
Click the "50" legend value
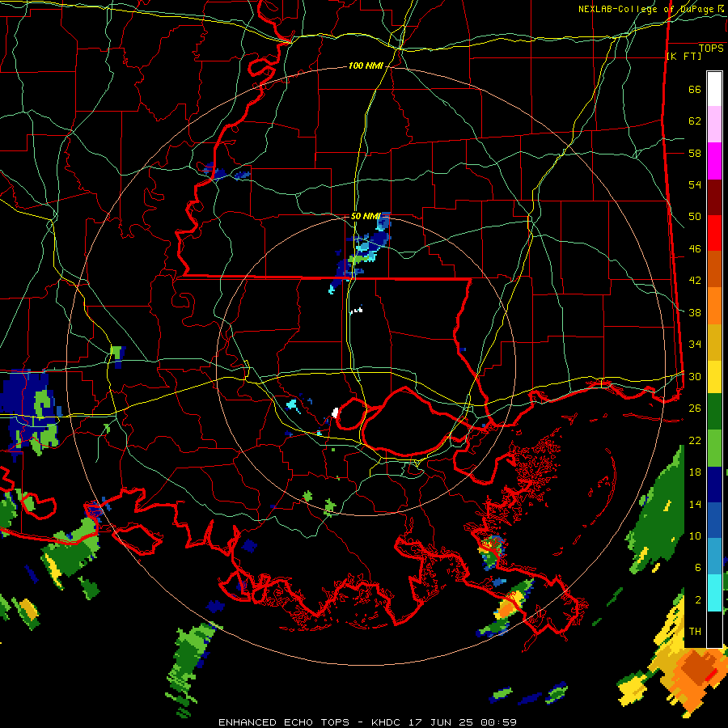pos(695,217)
